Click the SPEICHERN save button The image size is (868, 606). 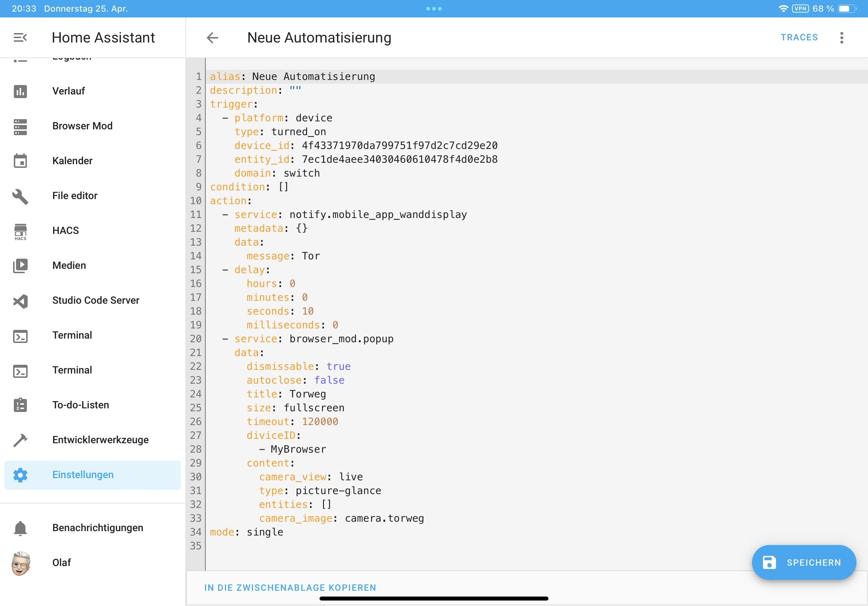pos(804,562)
